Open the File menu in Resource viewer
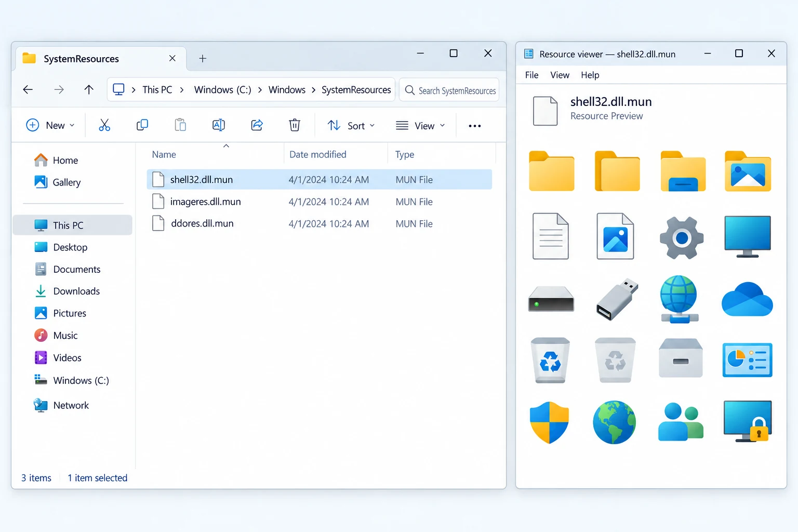Image resolution: width=798 pixels, height=532 pixels. [531, 75]
